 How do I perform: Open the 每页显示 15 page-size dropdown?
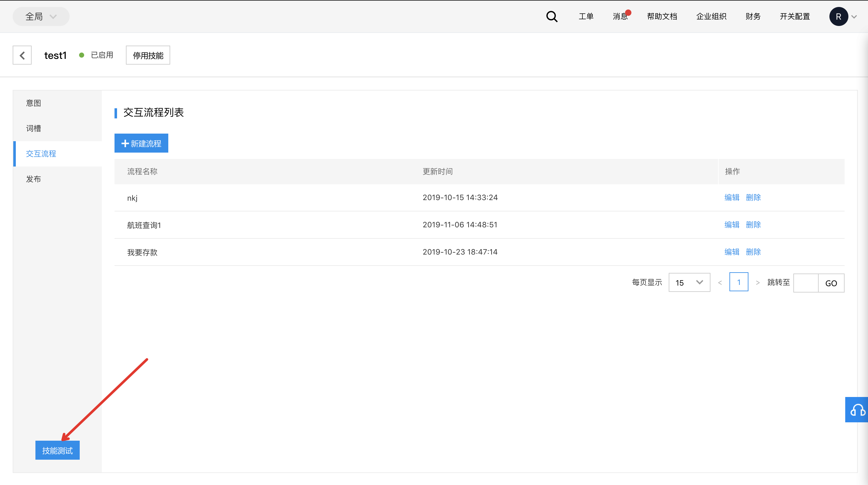[x=689, y=282]
